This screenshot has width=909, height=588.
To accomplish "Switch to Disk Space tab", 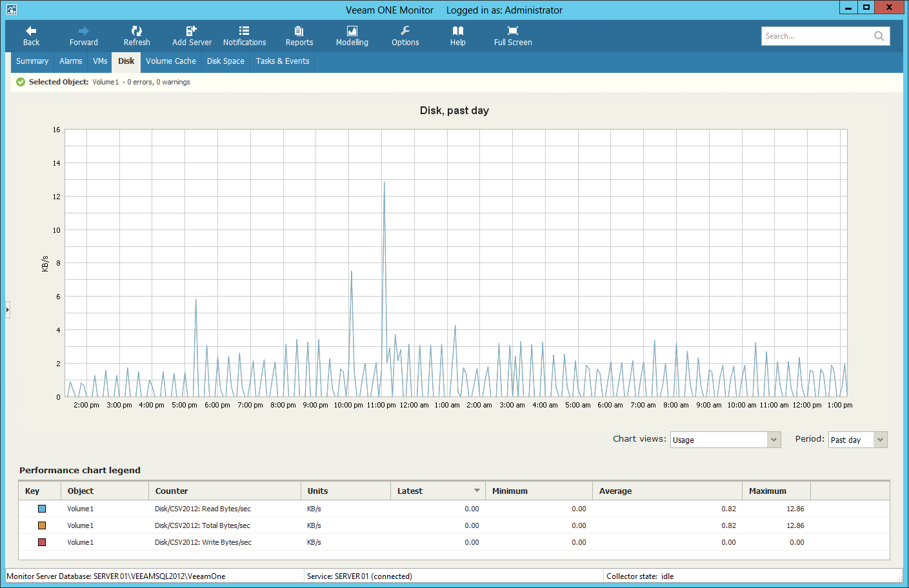I will point(226,61).
